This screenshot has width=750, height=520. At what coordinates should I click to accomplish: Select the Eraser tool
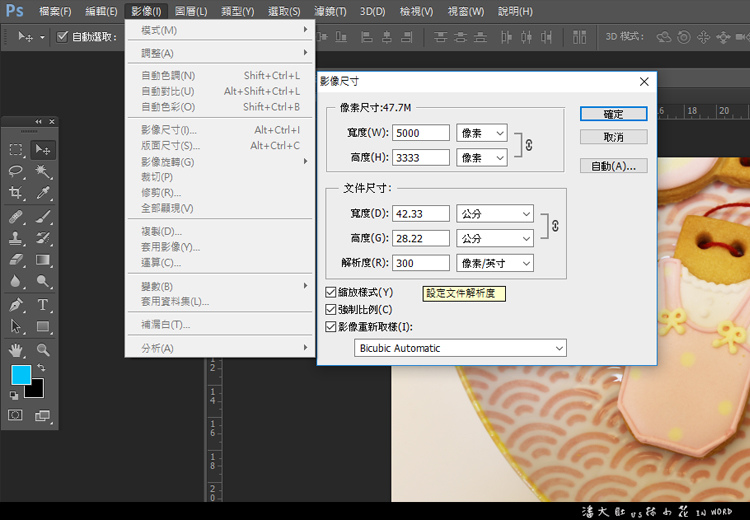point(16,259)
